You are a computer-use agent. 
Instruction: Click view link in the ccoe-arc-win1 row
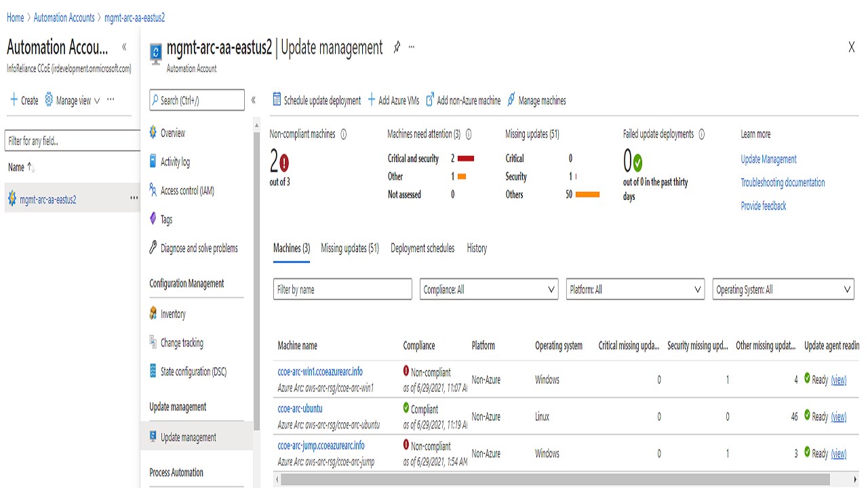[839, 380]
